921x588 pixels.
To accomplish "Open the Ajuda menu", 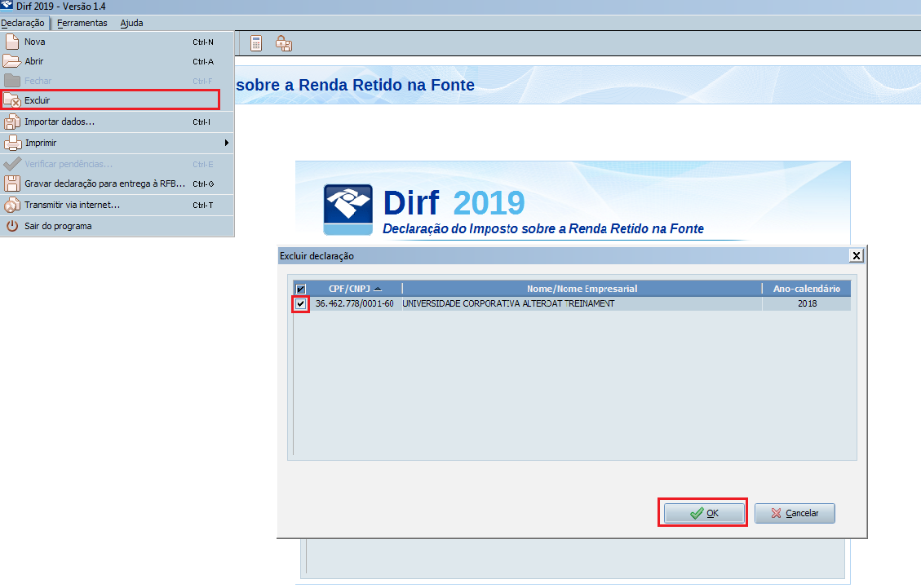I will click(x=131, y=23).
